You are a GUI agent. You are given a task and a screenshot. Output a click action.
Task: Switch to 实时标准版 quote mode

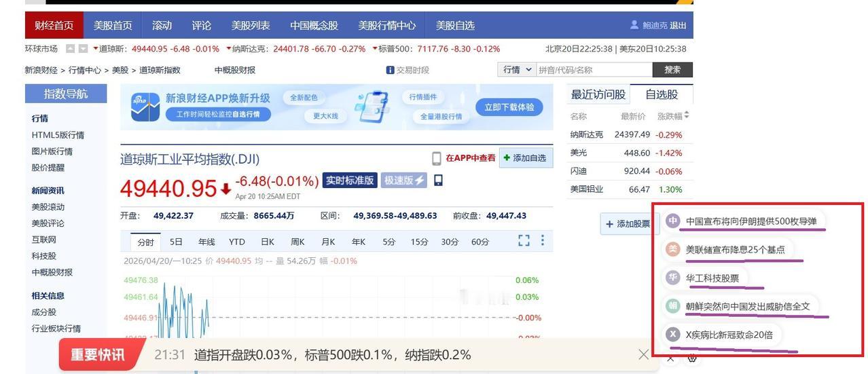(350, 180)
